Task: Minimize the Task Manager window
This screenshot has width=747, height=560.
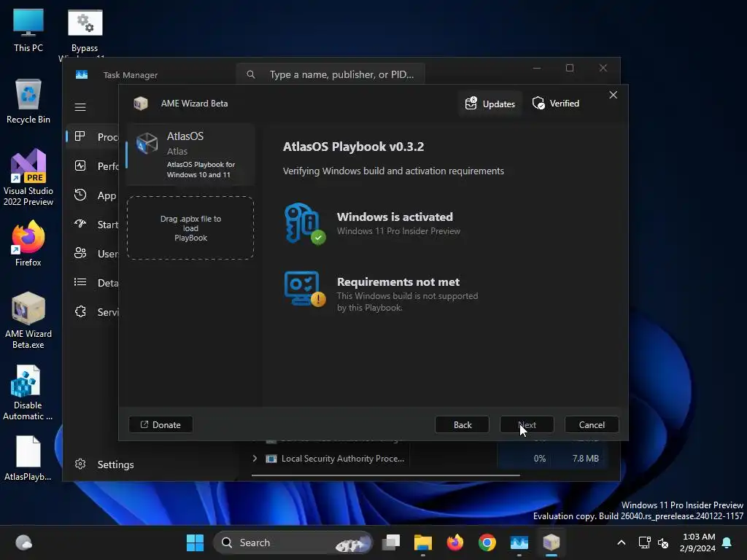Action: (x=537, y=68)
